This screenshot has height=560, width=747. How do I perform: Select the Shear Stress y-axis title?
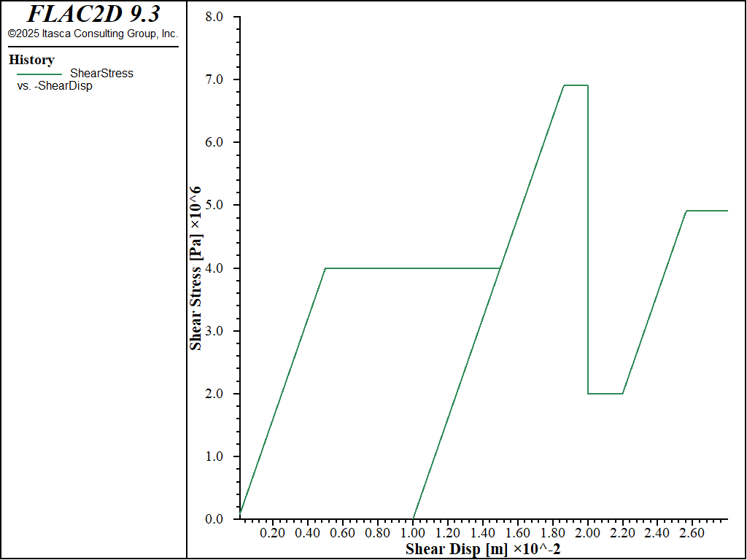[196, 268]
